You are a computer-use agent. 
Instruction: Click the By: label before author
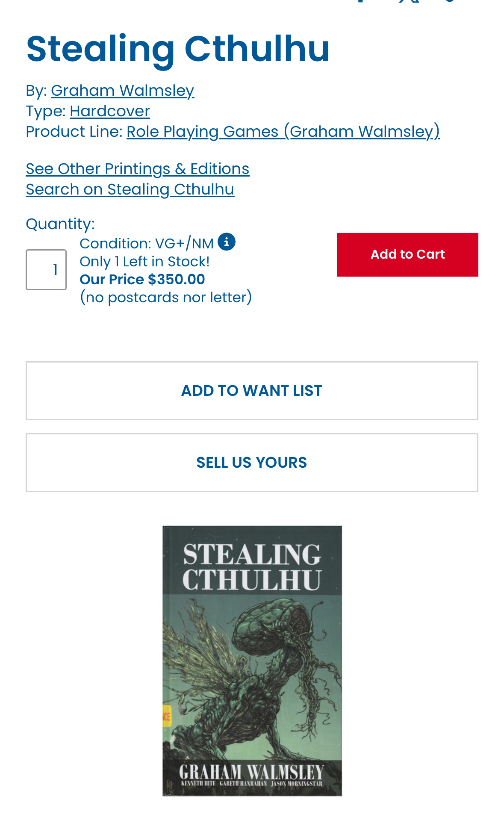pyautogui.click(x=36, y=91)
